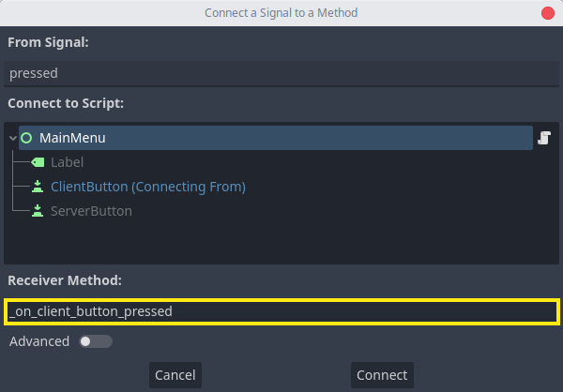Click the script icon beside MainMenu

point(544,138)
